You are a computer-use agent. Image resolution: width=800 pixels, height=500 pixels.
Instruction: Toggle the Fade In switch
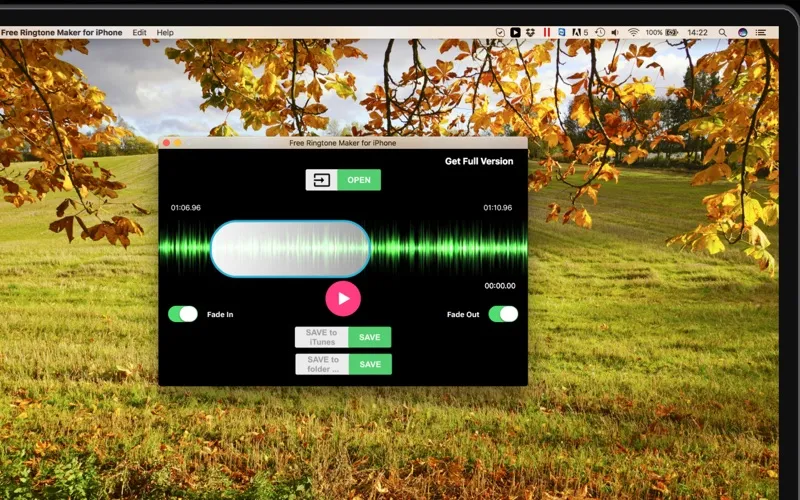point(183,314)
